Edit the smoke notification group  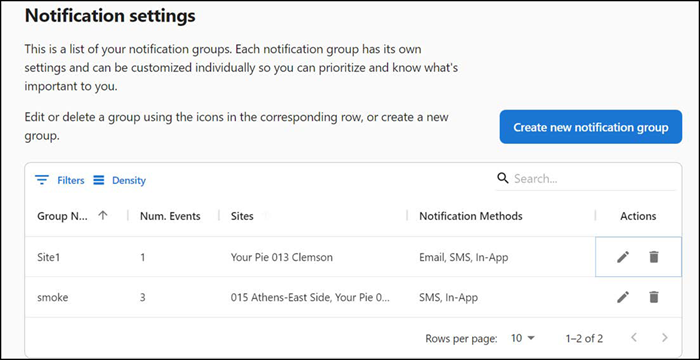(623, 297)
